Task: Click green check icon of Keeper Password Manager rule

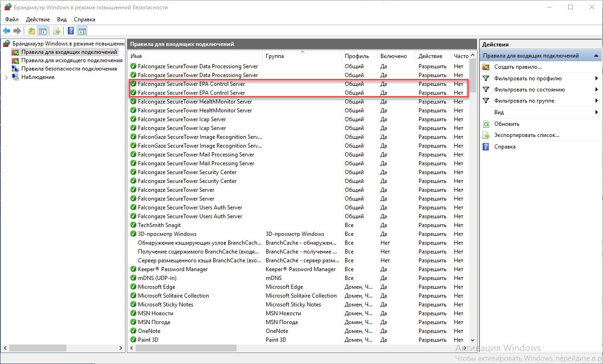Action: tap(133, 269)
